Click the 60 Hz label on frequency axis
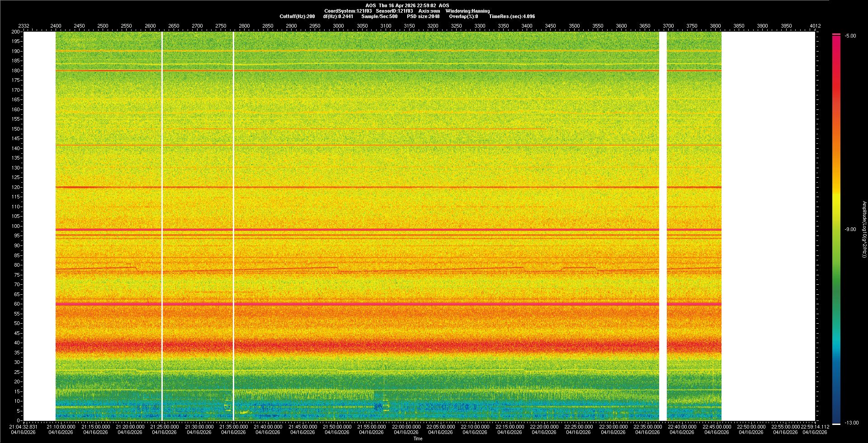 [x=17, y=304]
